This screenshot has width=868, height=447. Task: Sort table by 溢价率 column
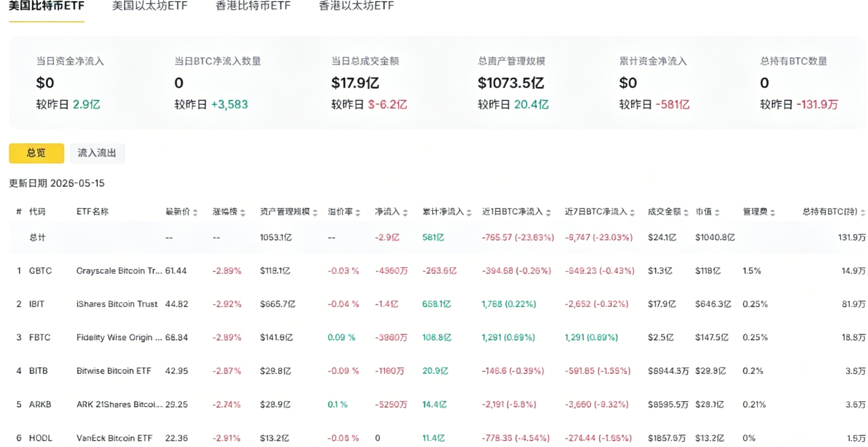344,212
